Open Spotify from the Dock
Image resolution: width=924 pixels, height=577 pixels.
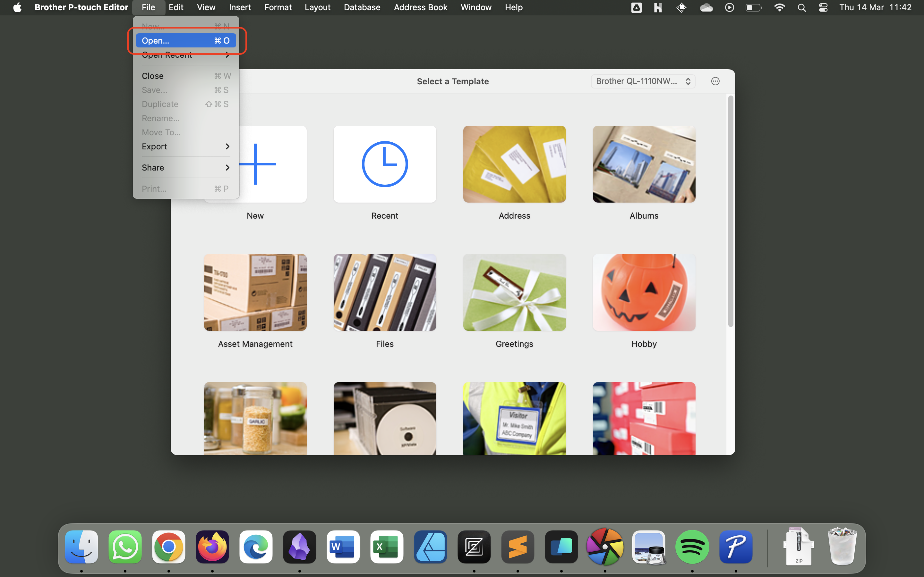click(692, 547)
